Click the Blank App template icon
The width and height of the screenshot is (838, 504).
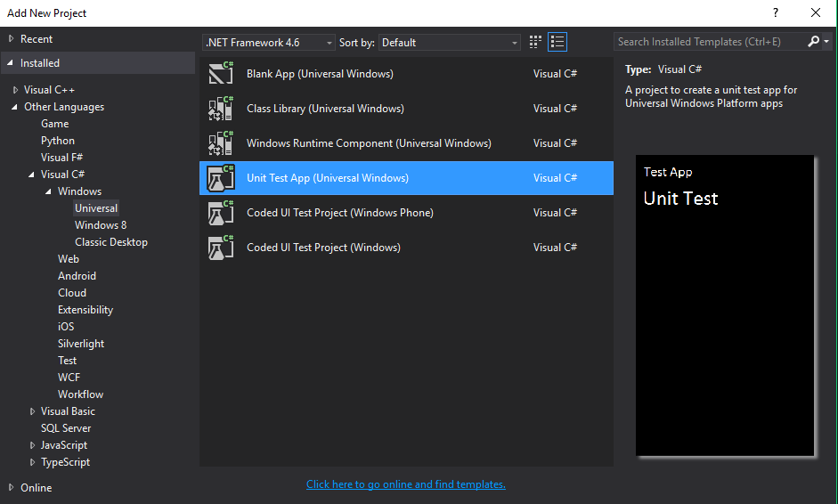pos(220,74)
